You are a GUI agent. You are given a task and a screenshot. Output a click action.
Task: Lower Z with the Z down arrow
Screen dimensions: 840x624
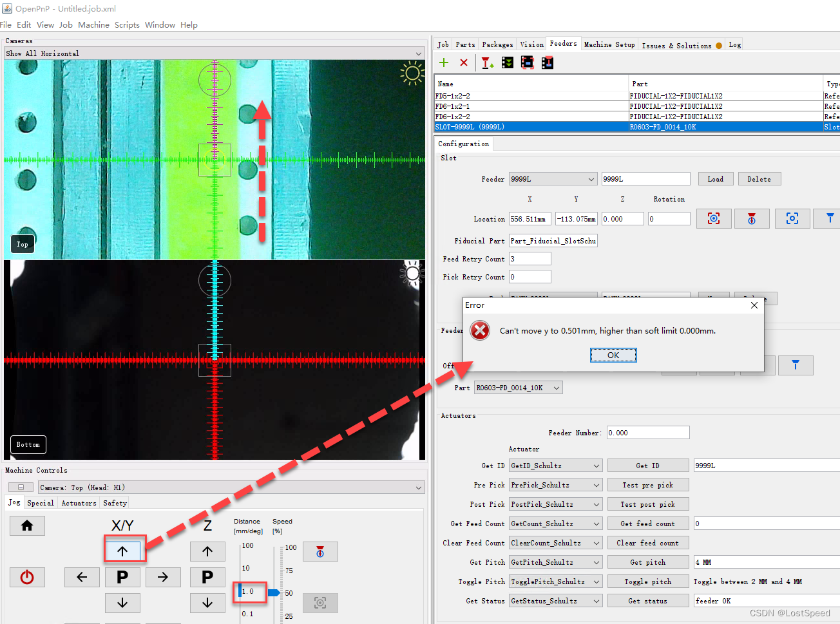tap(207, 603)
